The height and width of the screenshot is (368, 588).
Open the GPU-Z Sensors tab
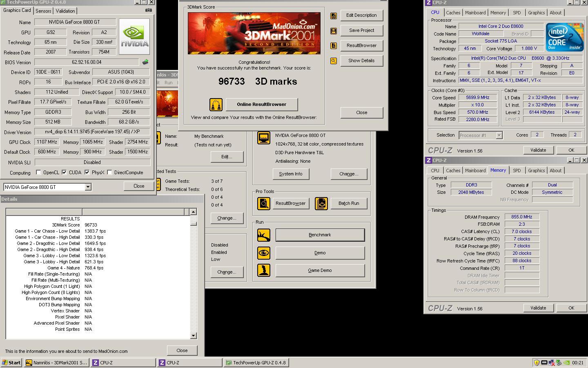(x=43, y=11)
